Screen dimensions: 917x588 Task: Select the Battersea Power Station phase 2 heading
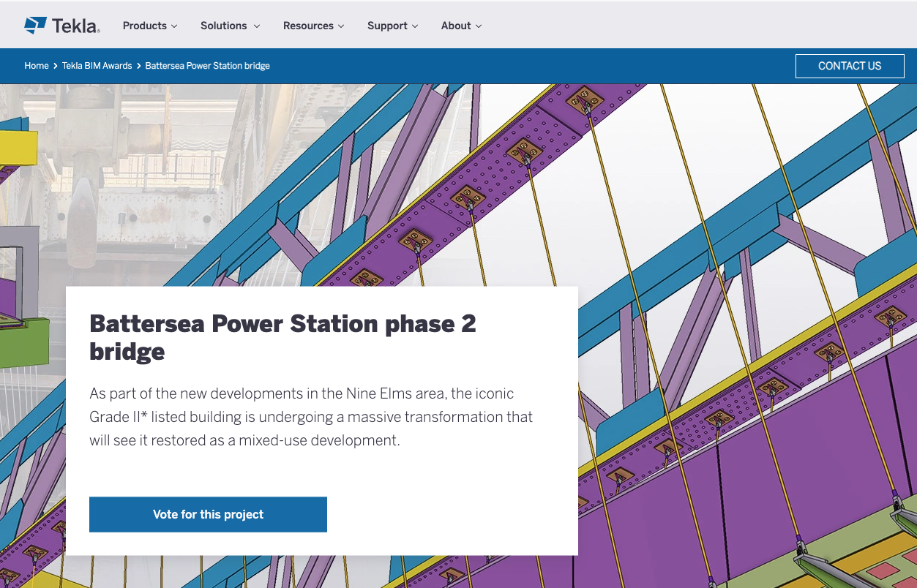(x=282, y=337)
